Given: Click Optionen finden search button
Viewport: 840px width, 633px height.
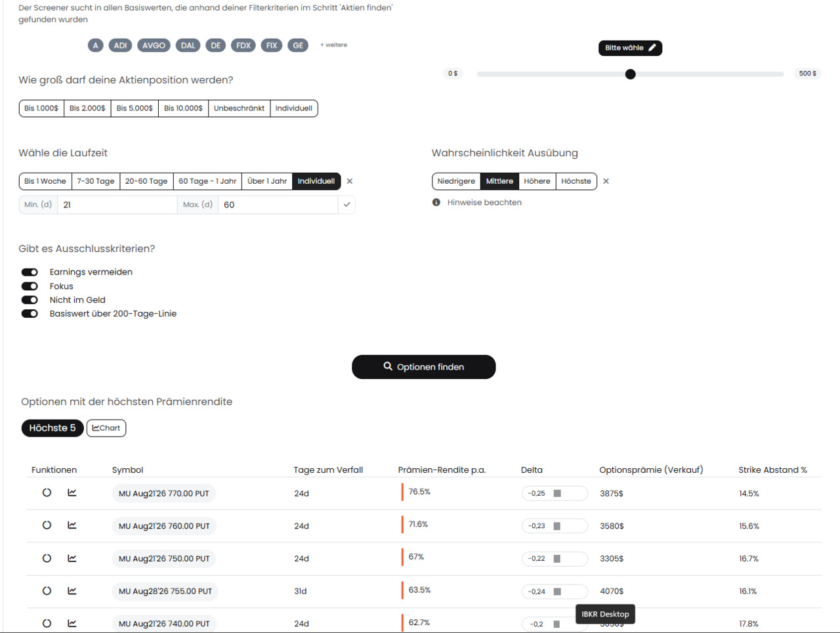Looking at the screenshot, I should tap(424, 367).
